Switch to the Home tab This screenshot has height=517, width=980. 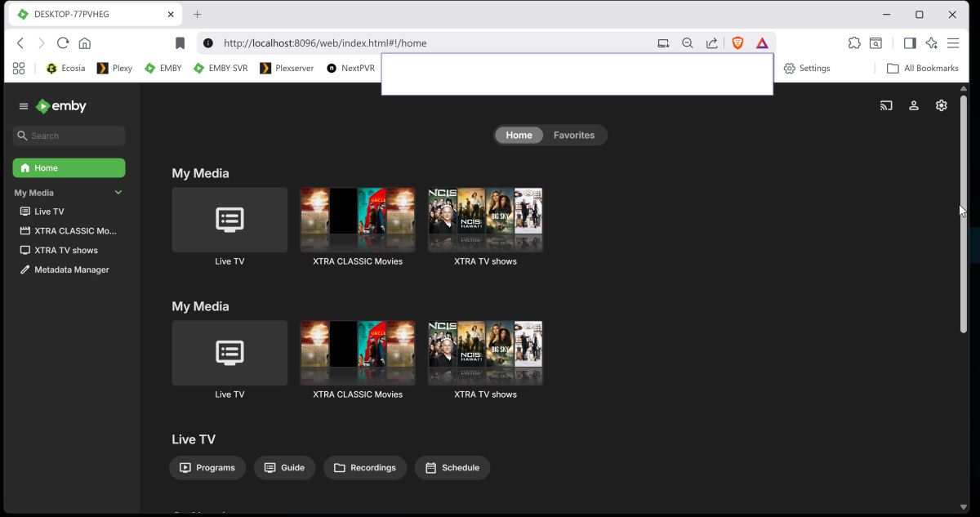coord(519,136)
